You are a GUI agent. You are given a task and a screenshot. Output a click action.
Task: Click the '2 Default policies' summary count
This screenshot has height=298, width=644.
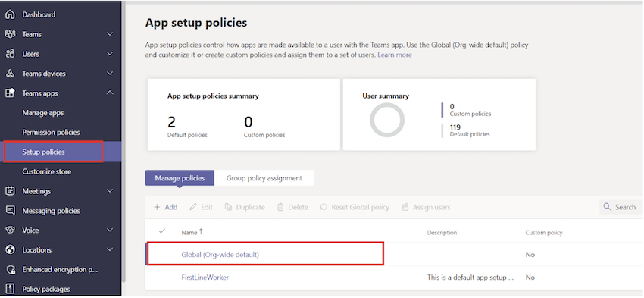click(x=187, y=127)
